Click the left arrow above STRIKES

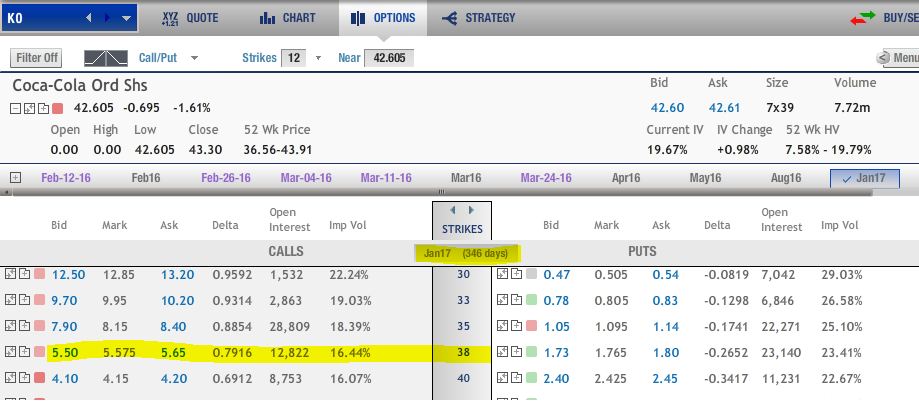(x=452, y=210)
